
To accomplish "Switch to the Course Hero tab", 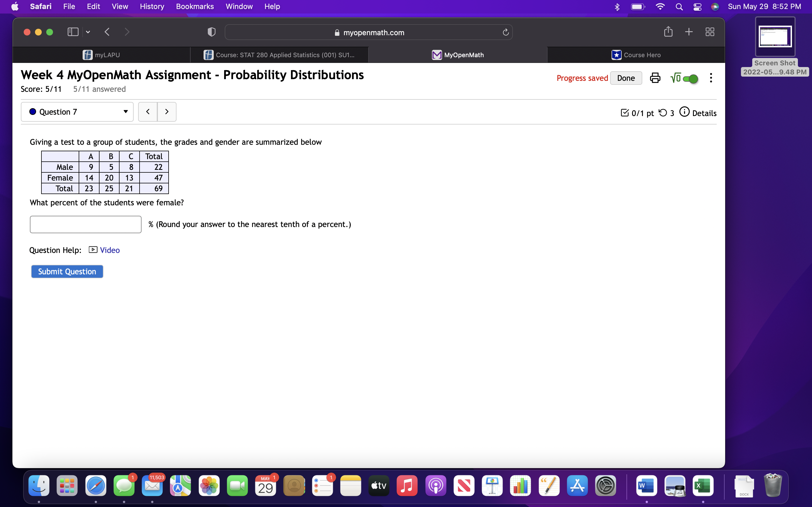I will click(x=636, y=55).
